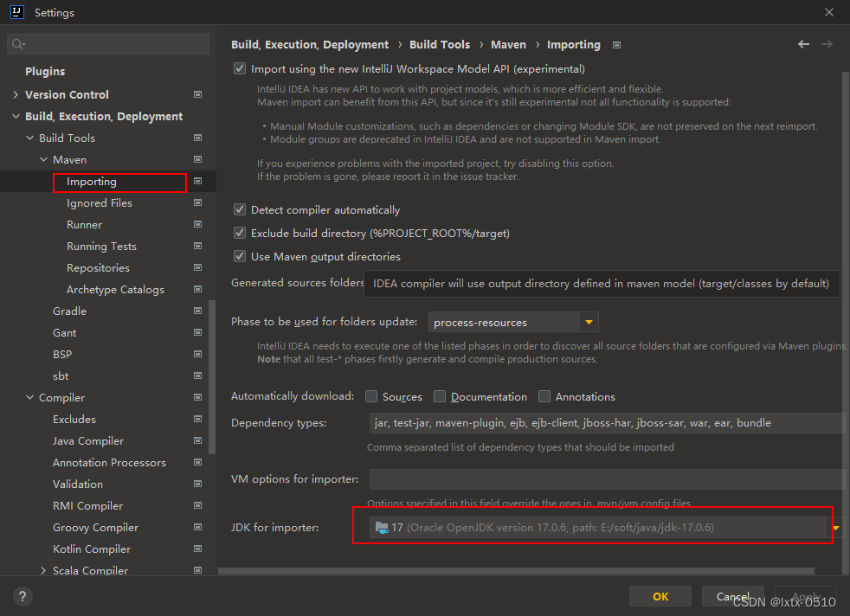The height and width of the screenshot is (616, 850).
Task: Click the project-level icon next to Groovy Compiler
Action: click(x=198, y=527)
